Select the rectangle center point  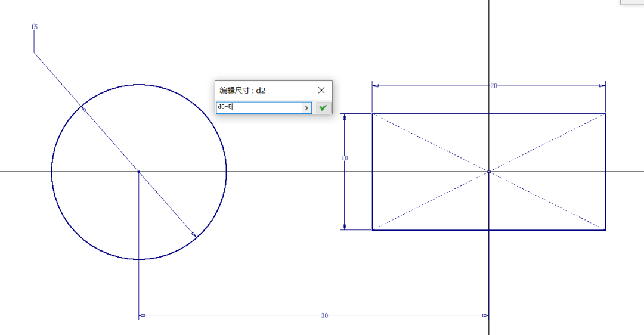pyautogui.click(x=489, y=172)
